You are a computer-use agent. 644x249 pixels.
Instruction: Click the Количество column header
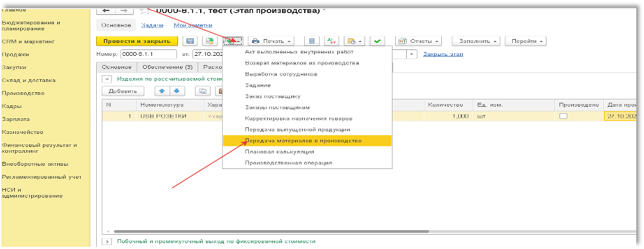pyautogui.click(x=448, y=105)
